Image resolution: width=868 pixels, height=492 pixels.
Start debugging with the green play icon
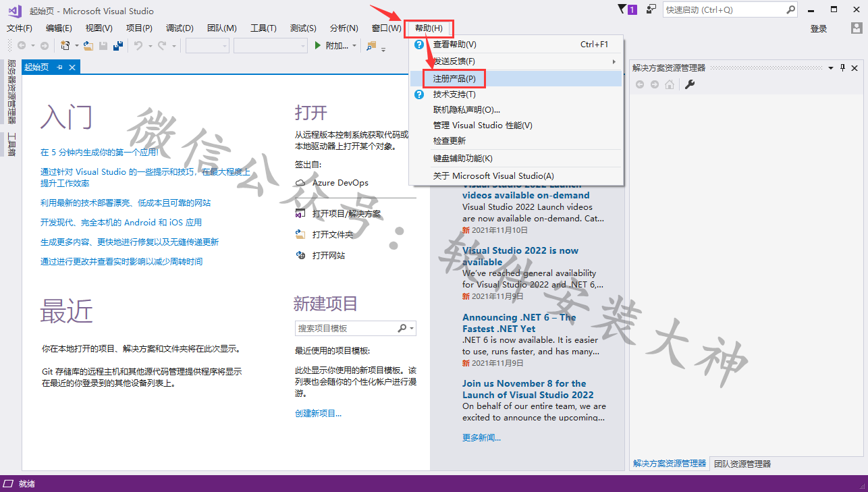coord(319,45)
